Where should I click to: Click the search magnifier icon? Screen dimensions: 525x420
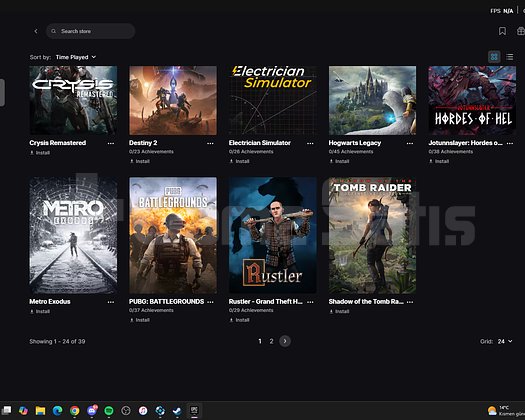[54, 31]
